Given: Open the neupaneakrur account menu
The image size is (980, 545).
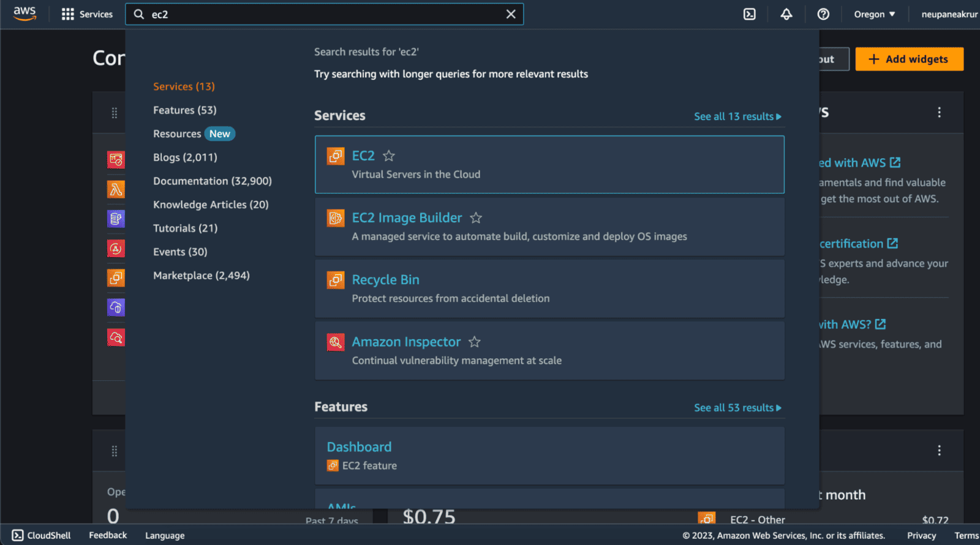Looking at the screenshot, I should tap(950, 14).
